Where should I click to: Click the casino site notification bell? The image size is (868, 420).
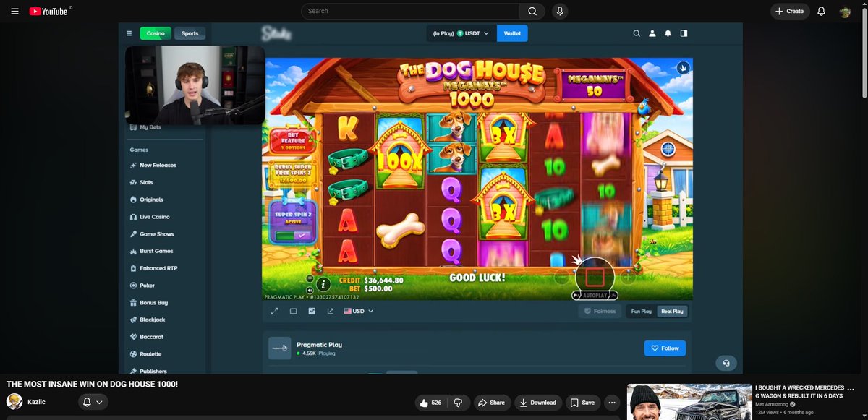668,33
